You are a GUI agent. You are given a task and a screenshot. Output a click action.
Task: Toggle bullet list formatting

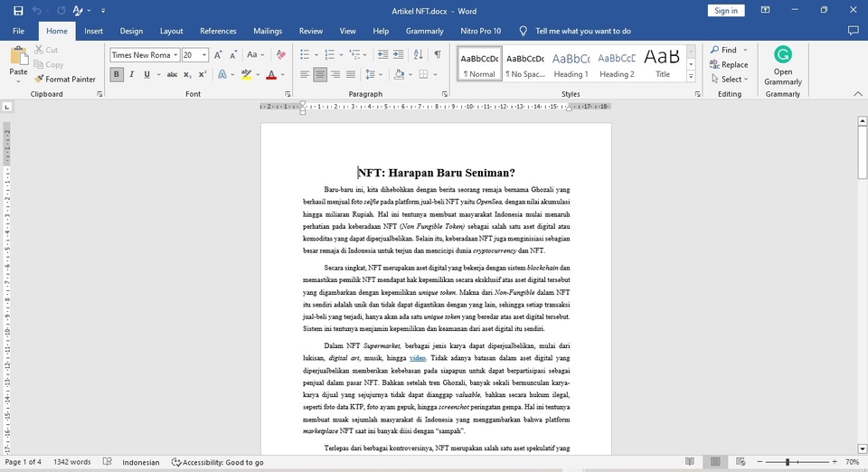tap(305, 55)
